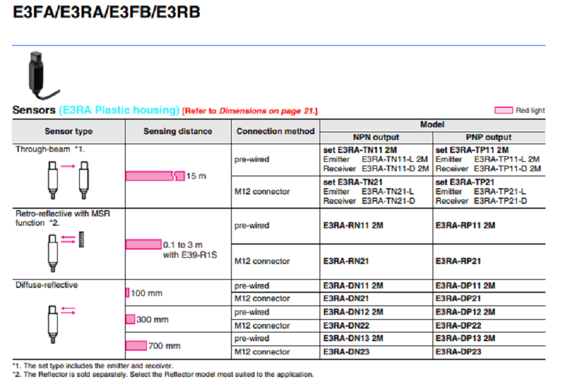Click model 'E3RA-DP23'
This screenshot has width=565, height=392.
(x=458, y=352)
